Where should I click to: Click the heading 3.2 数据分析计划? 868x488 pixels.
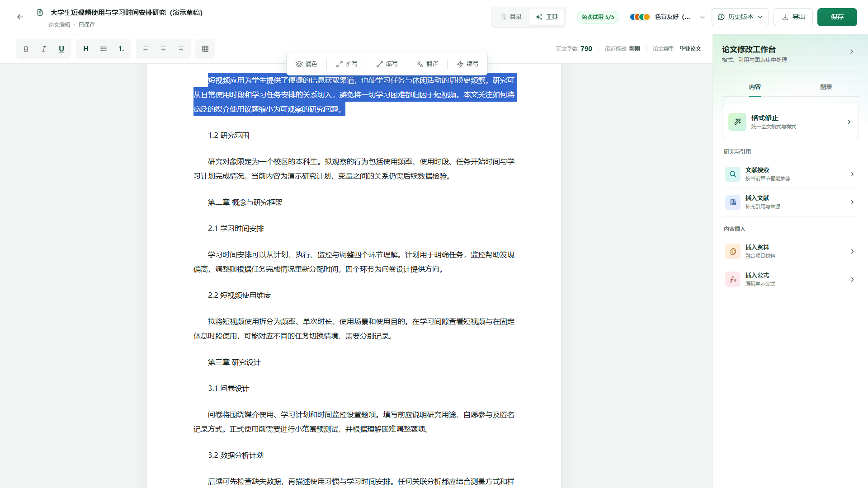(x=236, y=455)
